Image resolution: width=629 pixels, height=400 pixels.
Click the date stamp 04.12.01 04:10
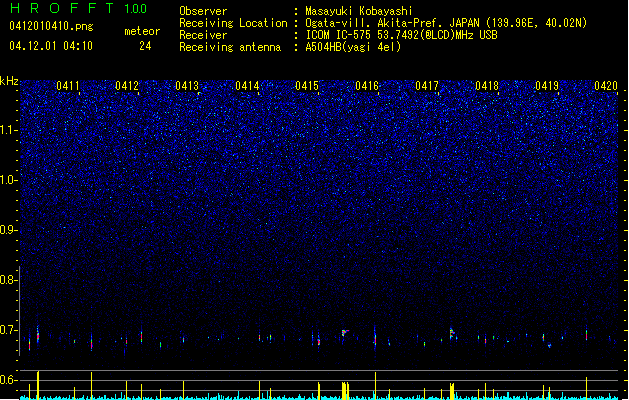coord(51,46)
